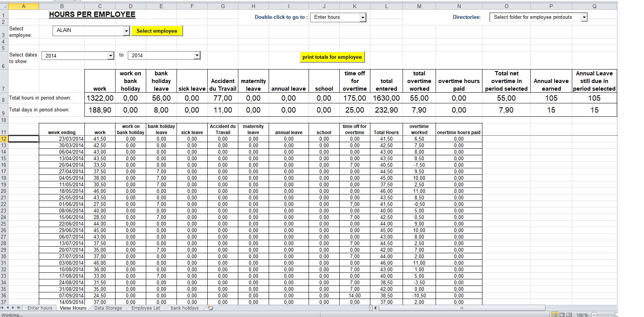Jump to last sheet tab arrow
Screen dimensions: 644x317
tap(18, 308)
